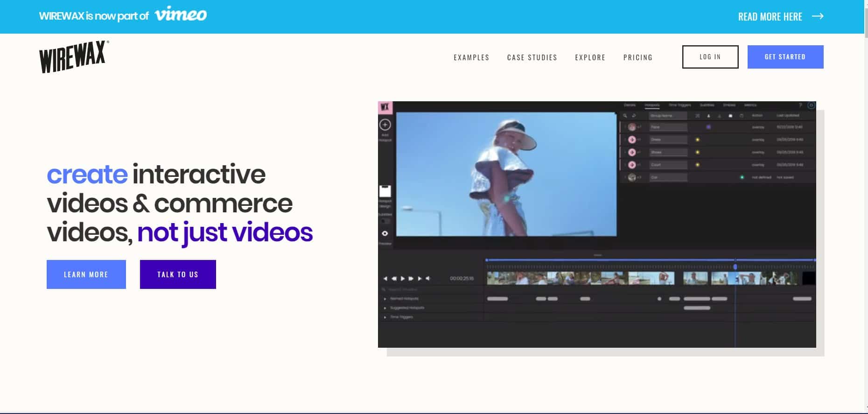This screenshot has height=414, width=868.
Task: Click the hotspot list search icon
Action: coord(625,116)
